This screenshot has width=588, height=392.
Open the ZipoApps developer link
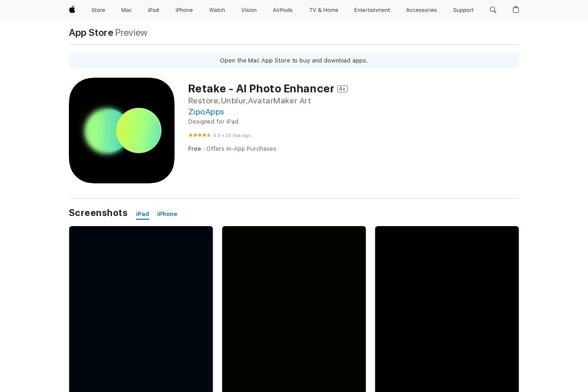click(206, 112)
